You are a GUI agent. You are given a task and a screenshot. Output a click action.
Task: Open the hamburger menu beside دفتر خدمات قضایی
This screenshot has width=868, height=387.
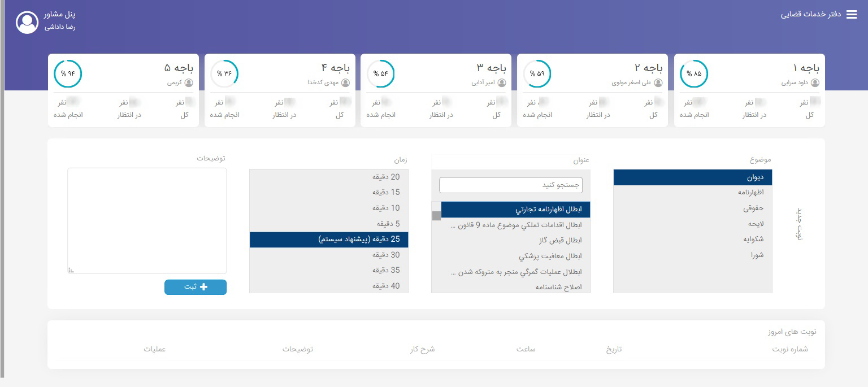[852, 15]
